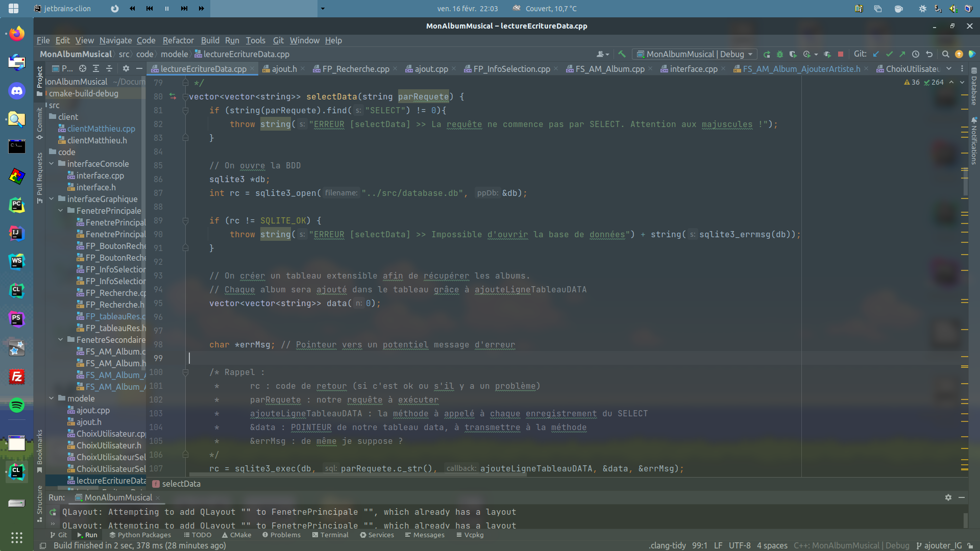
Task: Toggle the Problems tool window
Action: [281, 535]
